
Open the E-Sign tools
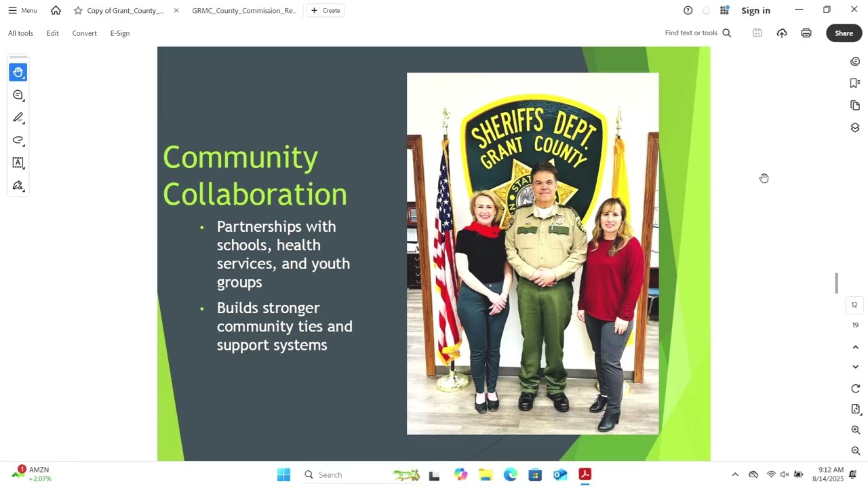tap(119, 33)
